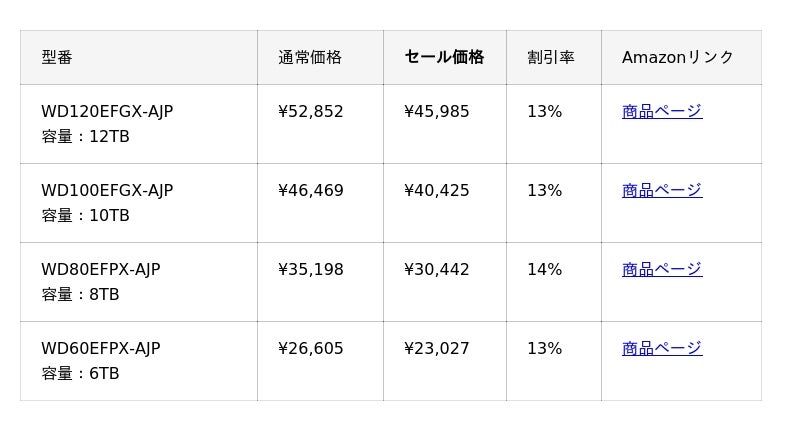
Task: Click the WD60EFPX-AJP model name
Action: pos(100,349)
